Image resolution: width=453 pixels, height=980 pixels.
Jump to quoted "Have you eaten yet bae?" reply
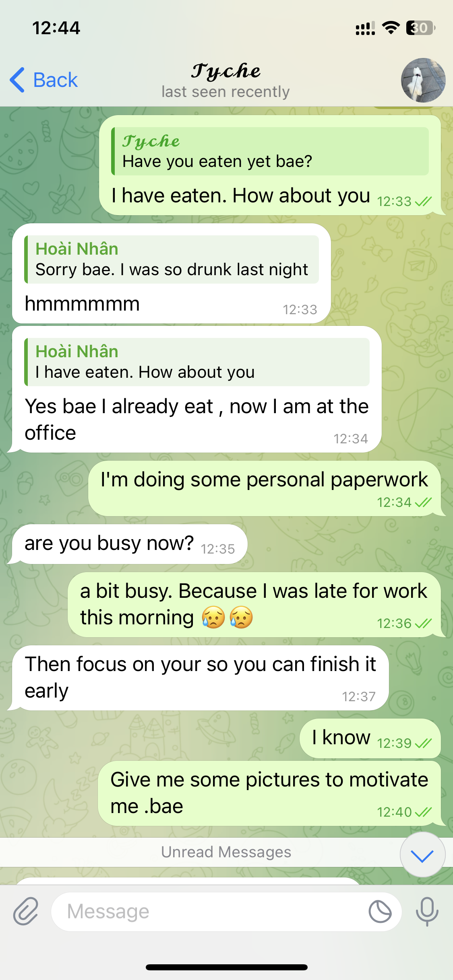click(270, 151)
